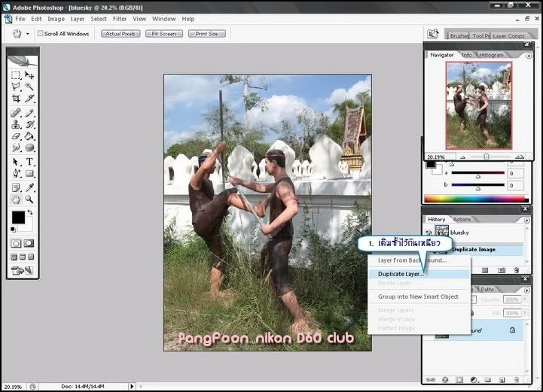Select the Dodge tool
Image resolution: width=543 pixels, height=392 pixels.
29,147
